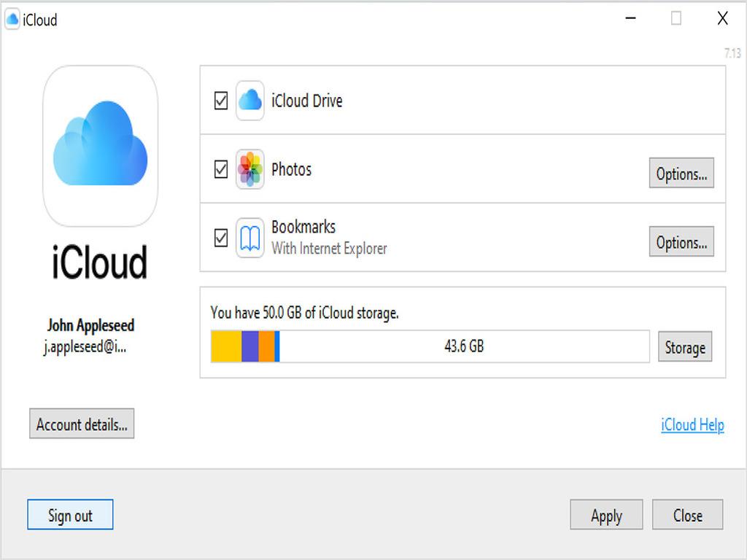Viewport: 747px width, 560px height.
Task: Open Options for Photos
Action: (681, 174)
